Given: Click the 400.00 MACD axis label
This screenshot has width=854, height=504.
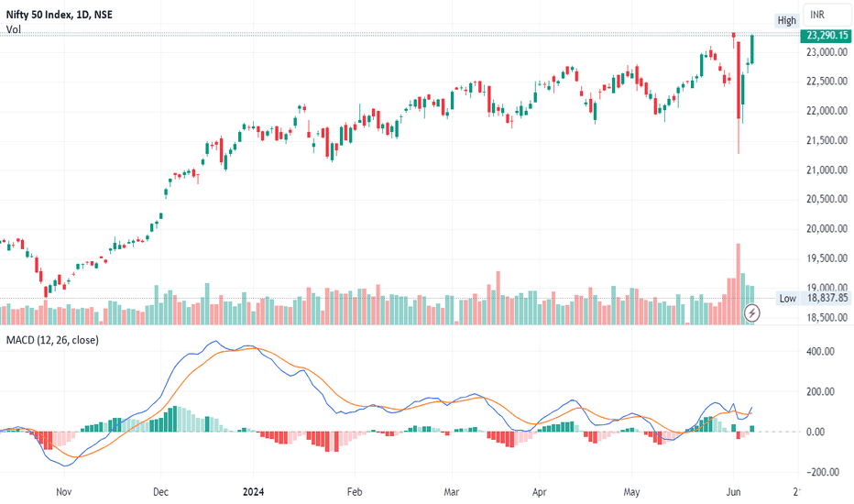Looking at the screenshot, I should (820, 352).
